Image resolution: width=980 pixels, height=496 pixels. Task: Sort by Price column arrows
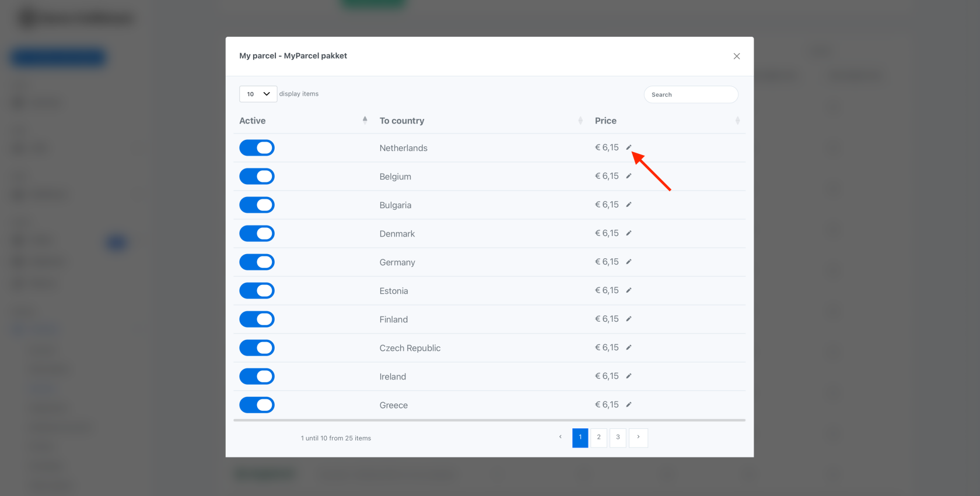click(x=738, y=120)
